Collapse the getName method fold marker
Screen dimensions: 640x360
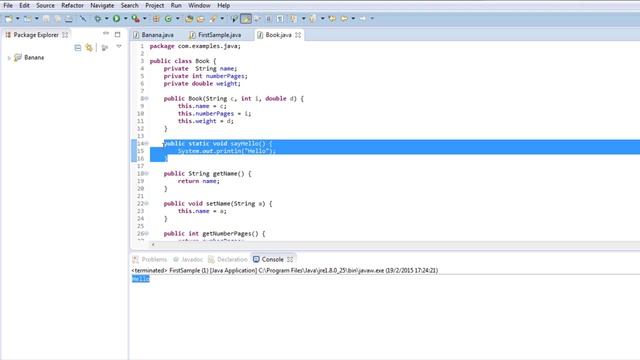point(146,173)
